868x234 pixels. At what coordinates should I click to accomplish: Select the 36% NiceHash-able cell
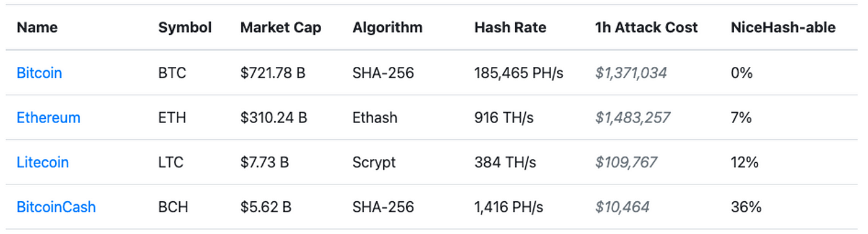[x=746, y=207]
